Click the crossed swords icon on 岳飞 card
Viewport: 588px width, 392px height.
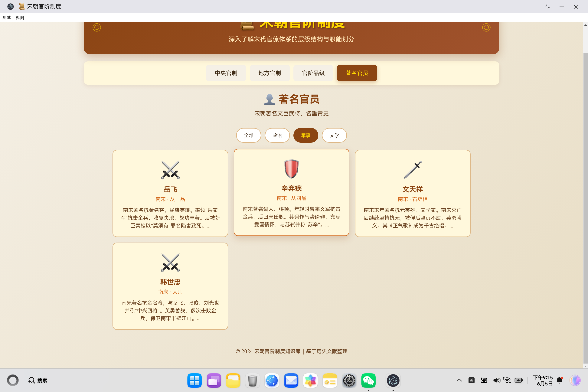pyautogui.click(x=170, y=170)
